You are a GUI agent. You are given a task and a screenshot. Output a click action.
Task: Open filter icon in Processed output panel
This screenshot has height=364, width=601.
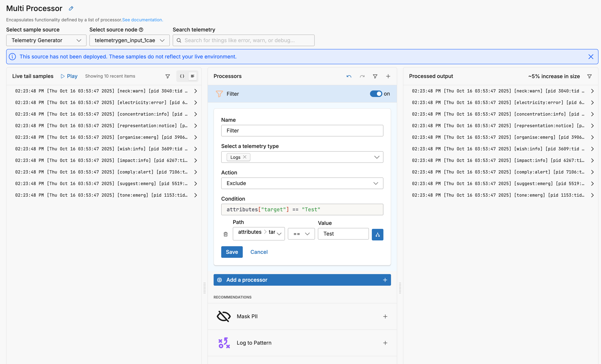(x=589, y=76)
